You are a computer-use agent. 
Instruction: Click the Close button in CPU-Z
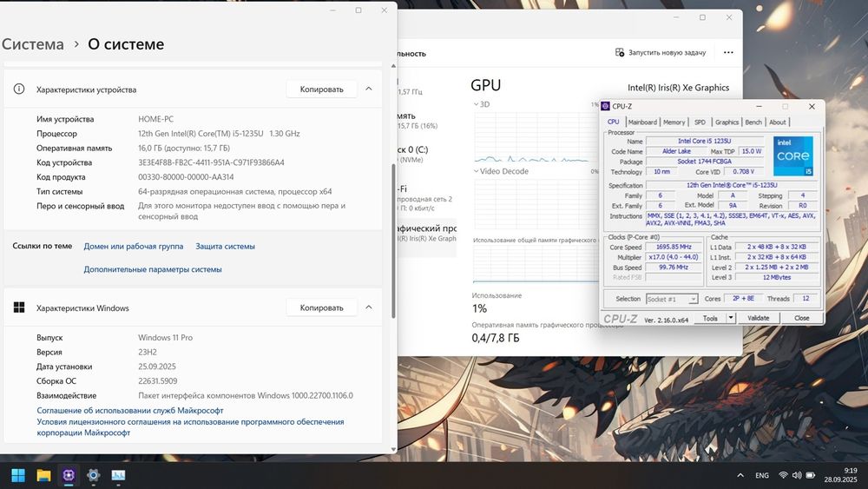(x=801, y=318)
